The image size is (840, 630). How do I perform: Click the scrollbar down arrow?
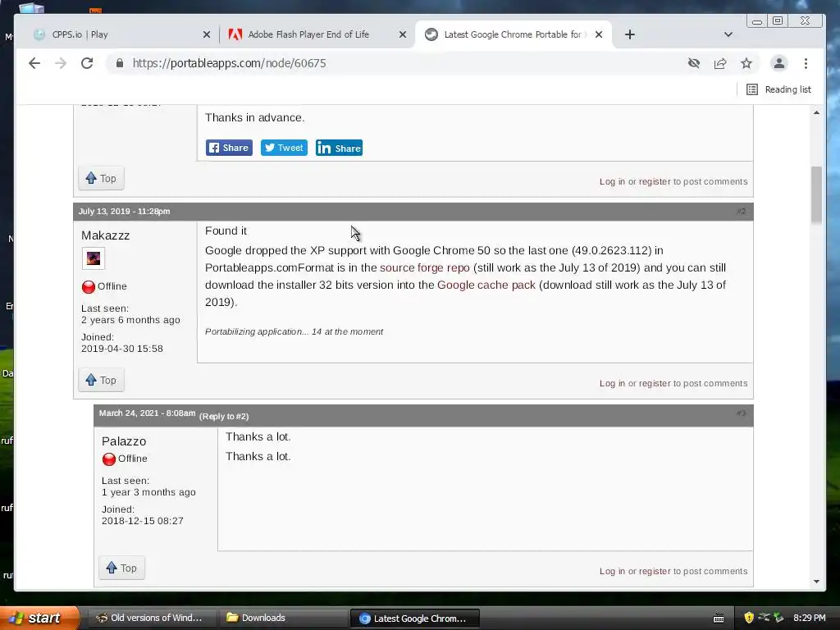pos(816,582)
